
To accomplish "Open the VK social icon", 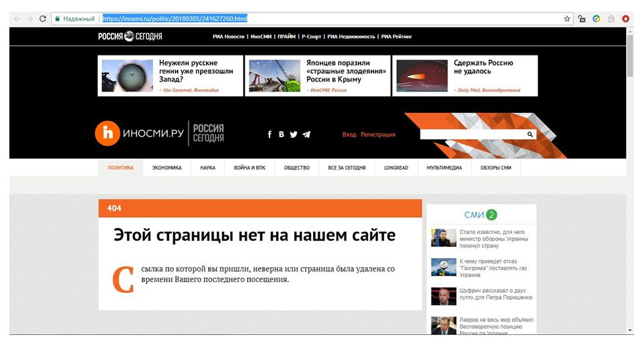I will pos(282,134).
